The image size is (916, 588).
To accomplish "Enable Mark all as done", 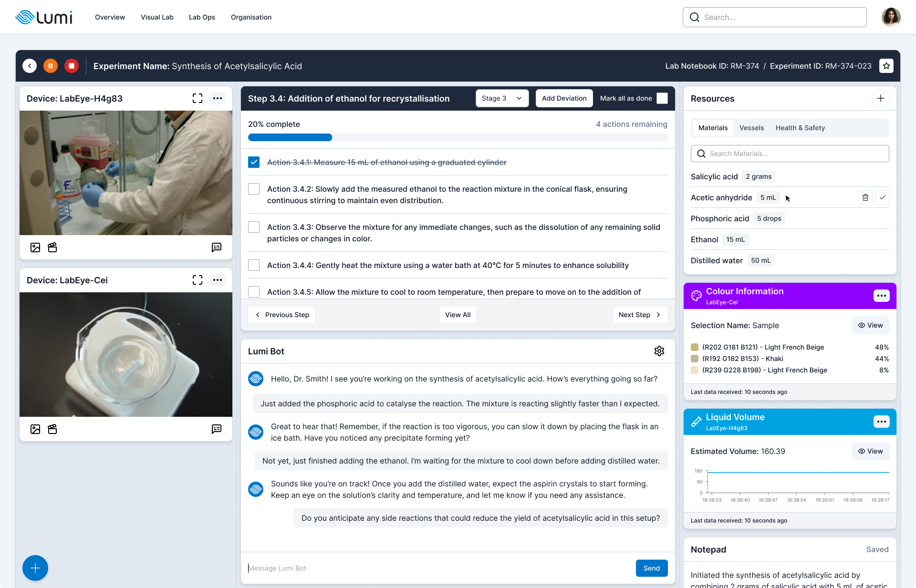I will point(662,98).
